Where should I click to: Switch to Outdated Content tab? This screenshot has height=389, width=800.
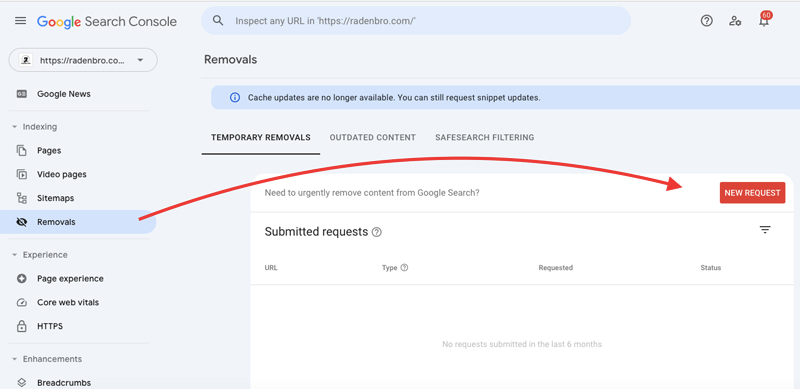tap(372, 138)
